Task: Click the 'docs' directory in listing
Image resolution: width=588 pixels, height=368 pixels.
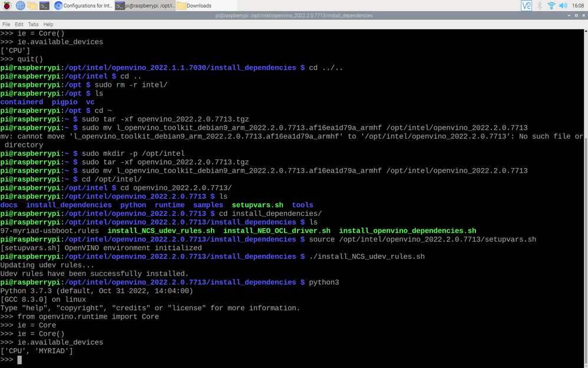Action: point(9,205)
